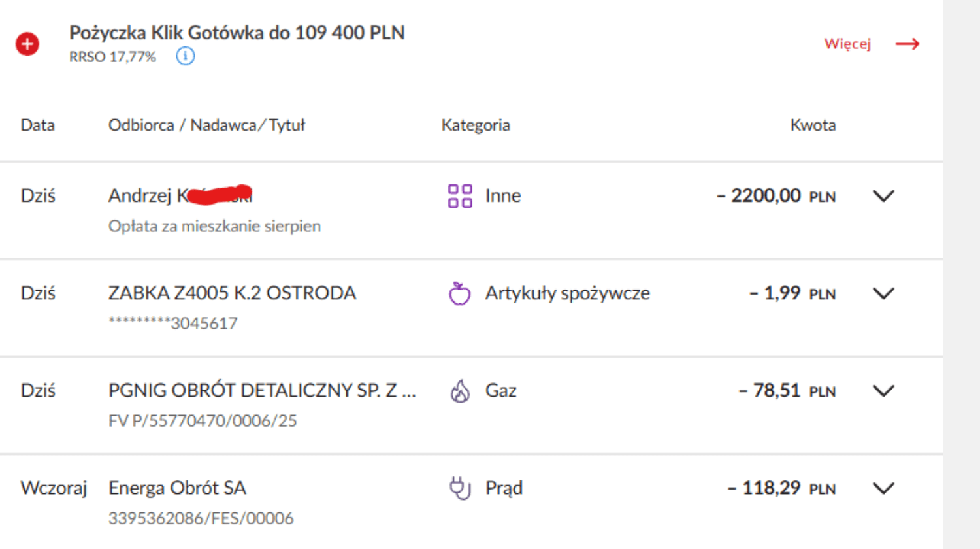Select the ZABKA Z4005 K.2 OSTRODA row
The image size is (980, 549).
471,308
